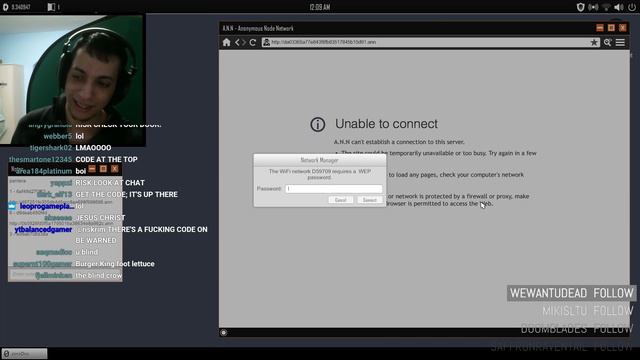Maximize the A.N.N browser window
The image size is (640, 360).
611,28
